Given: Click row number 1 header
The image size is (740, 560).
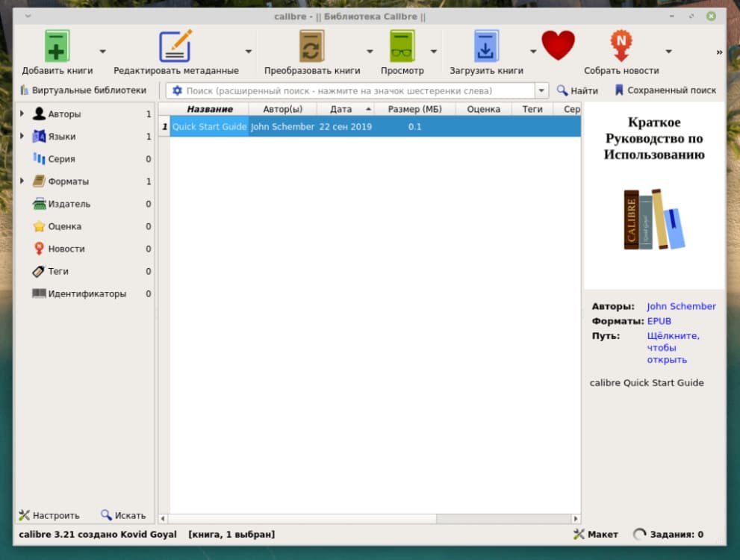Looking at the screenshot, I should 164,126.
